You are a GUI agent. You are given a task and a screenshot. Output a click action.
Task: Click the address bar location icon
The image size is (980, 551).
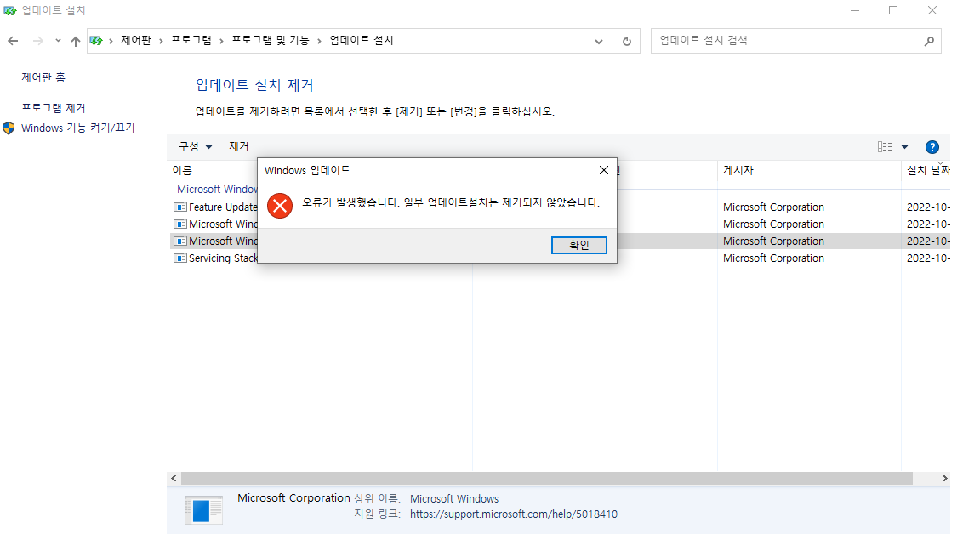point(96,41)
